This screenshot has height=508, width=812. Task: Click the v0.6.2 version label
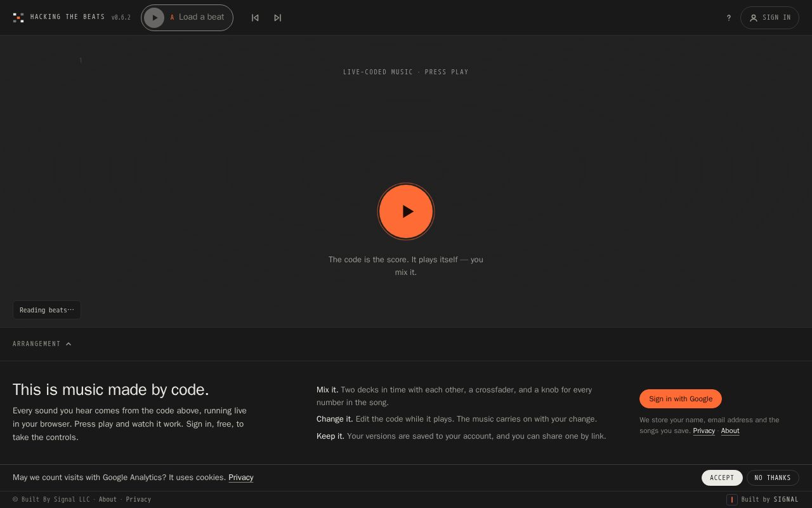pos(121,17)
